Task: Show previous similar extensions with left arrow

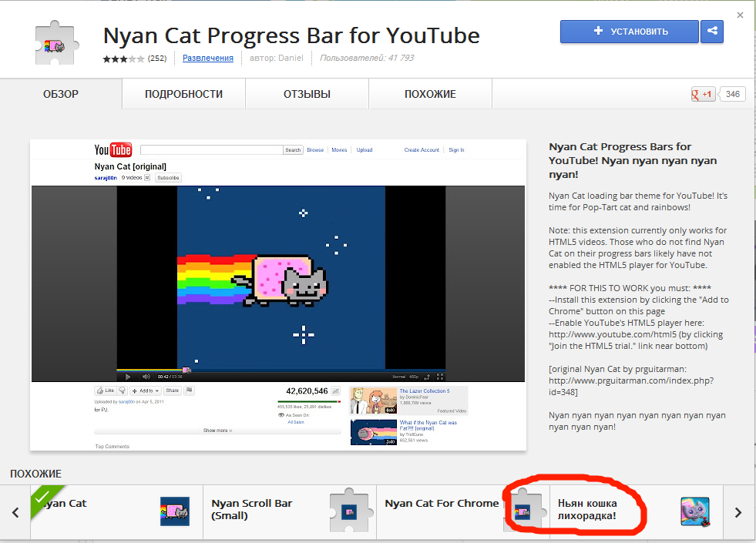Action: click(15, 512)
